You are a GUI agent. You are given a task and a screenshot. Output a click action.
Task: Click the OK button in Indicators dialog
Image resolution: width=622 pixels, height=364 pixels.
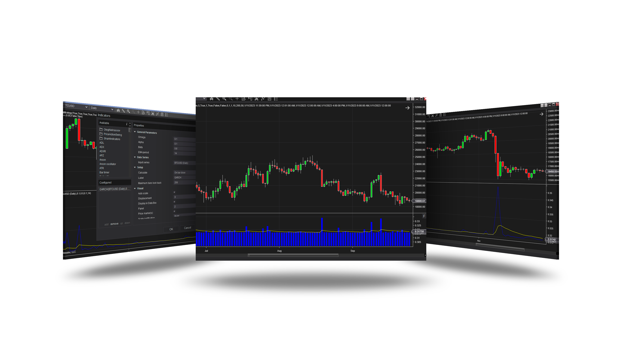(x=171, y=229)
